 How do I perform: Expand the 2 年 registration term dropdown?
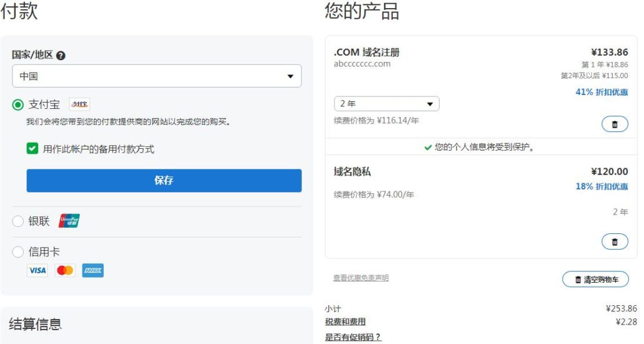coord(386,104)
